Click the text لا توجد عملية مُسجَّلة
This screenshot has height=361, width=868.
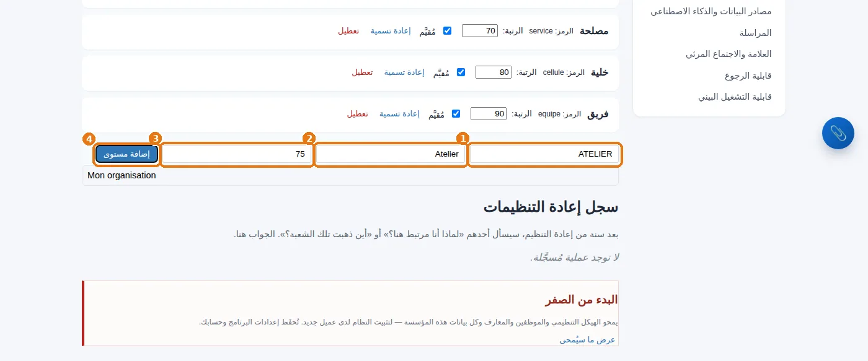click(575, 257)
